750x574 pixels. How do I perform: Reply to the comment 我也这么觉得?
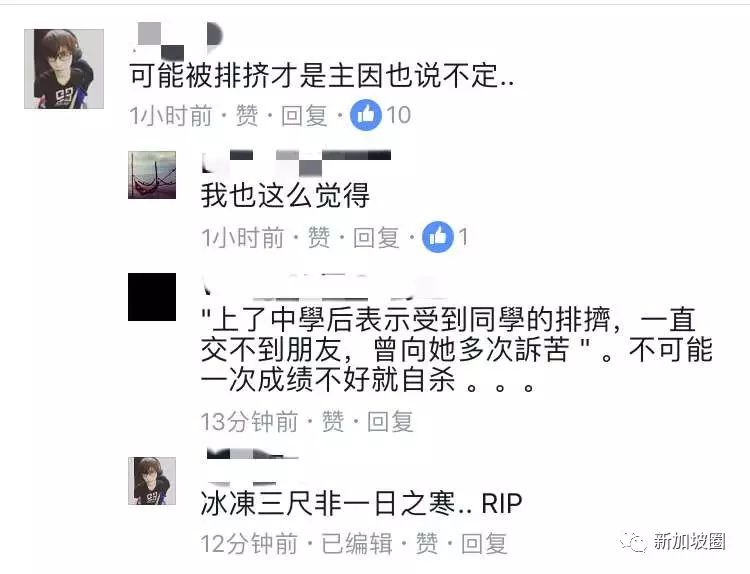tap(376, 237)
